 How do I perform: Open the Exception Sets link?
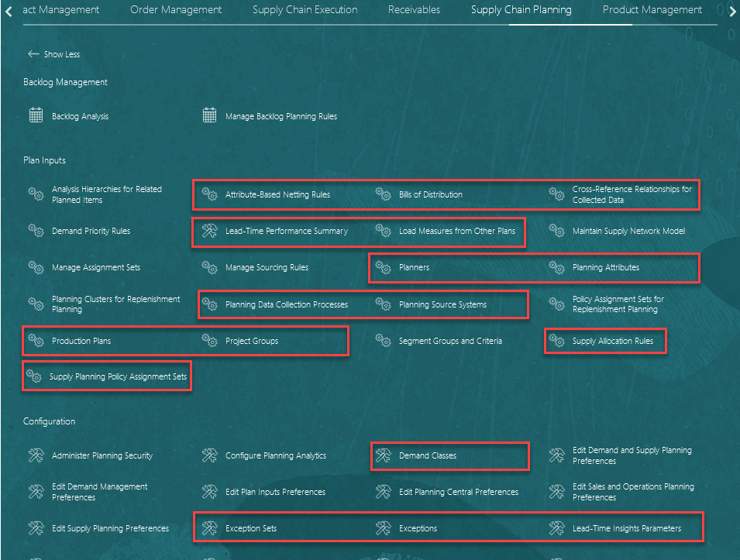pyautogui.click(x=251, y=528)
